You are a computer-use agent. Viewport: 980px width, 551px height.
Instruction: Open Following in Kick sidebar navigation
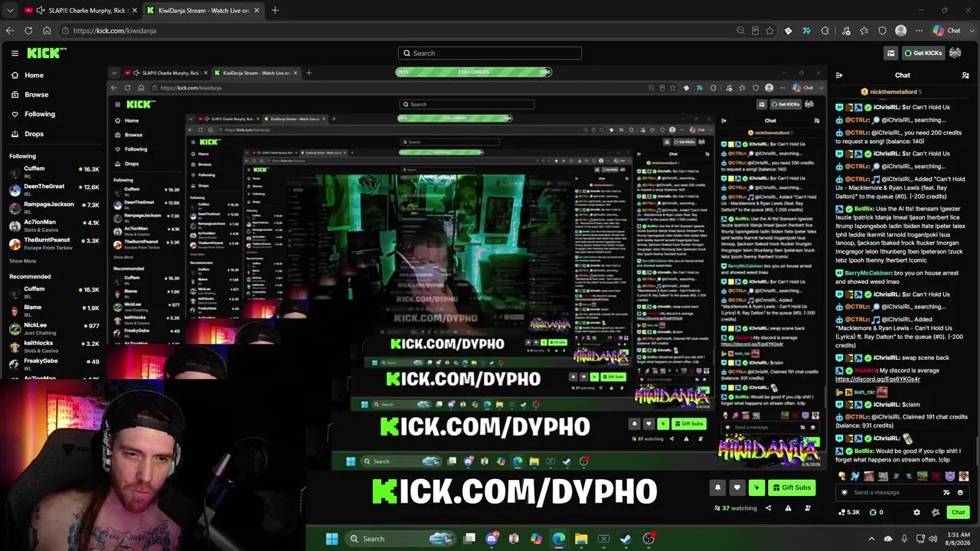pyautogui.click(x=39, y=114)
